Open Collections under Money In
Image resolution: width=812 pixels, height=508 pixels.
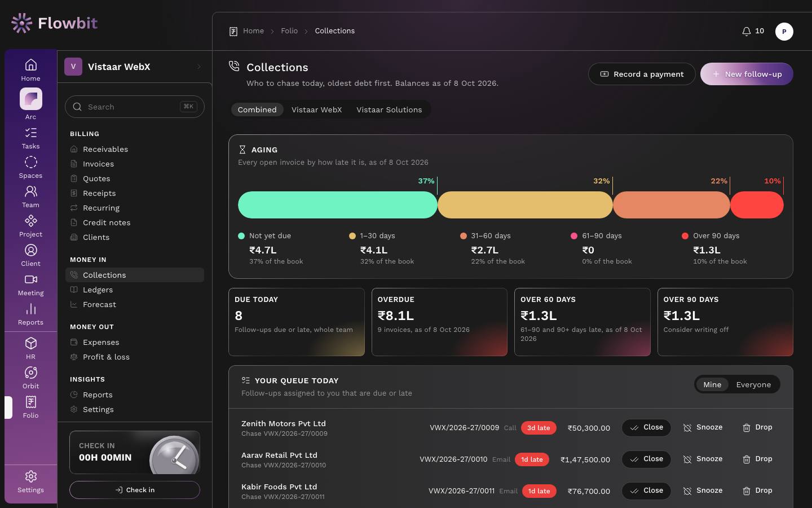pyautogui.click(x=135, y=275)
